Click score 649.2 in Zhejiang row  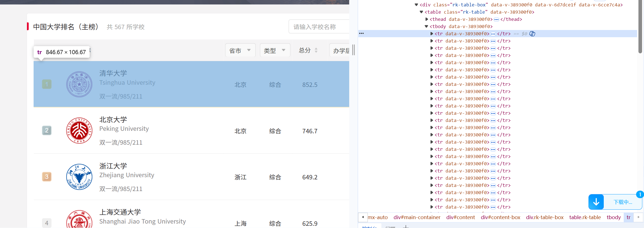pos(310,177)
